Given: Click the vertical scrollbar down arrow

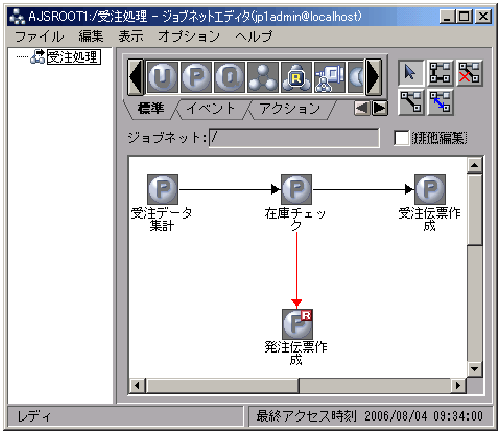Looking at the screenshot, I should 475,369.
